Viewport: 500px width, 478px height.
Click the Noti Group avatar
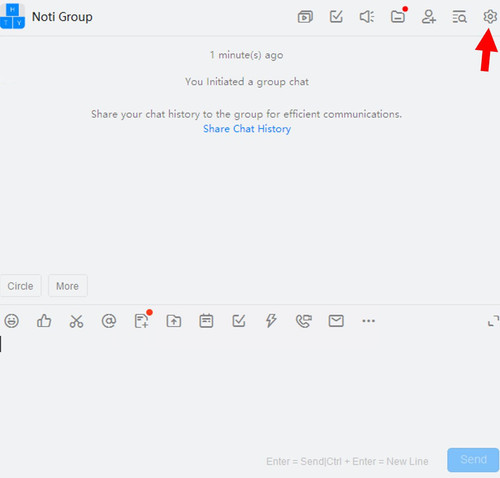point(12,16)
